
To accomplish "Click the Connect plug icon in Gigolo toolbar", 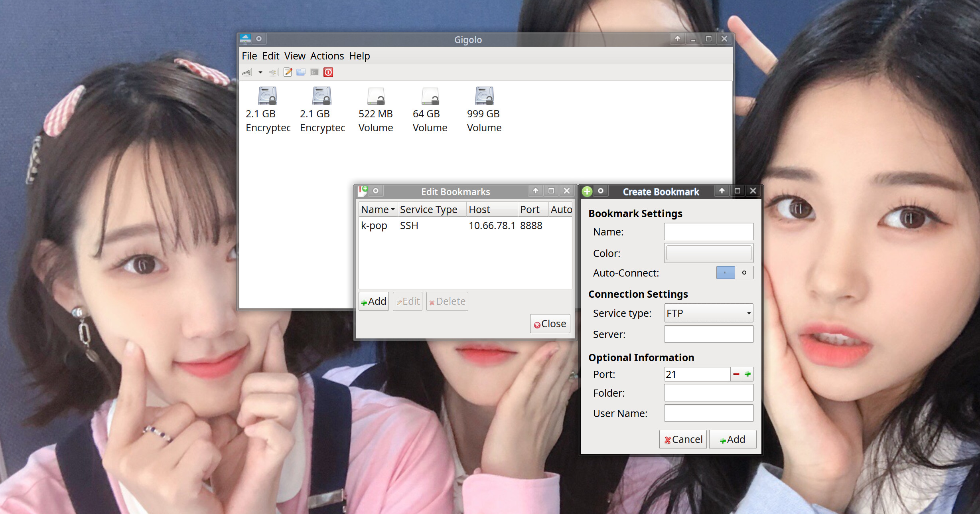I will coord(247,72).
